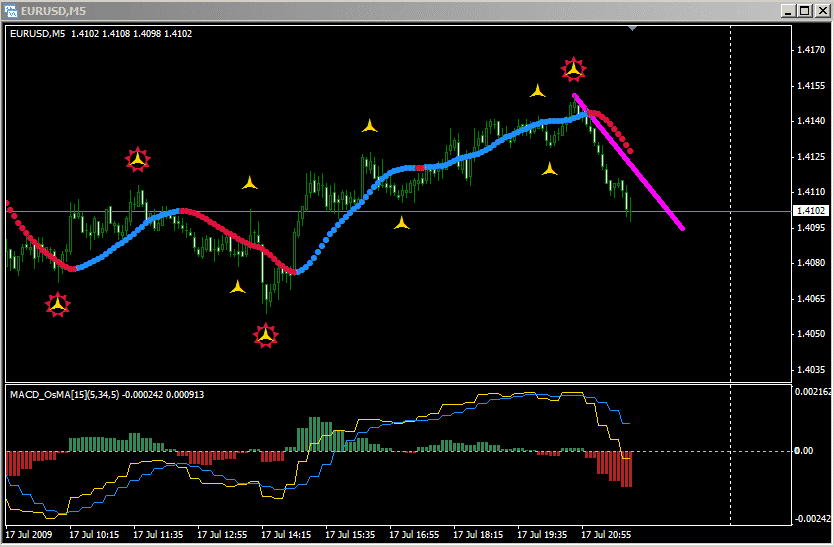Click the '17 Jul 18:15' time label
Viewport: 834px width, 547px height.
478,534
